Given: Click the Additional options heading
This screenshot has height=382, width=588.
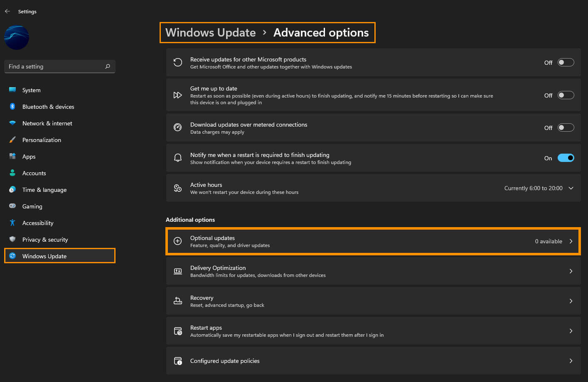Looking at the screenshot, I should point(190,220).
